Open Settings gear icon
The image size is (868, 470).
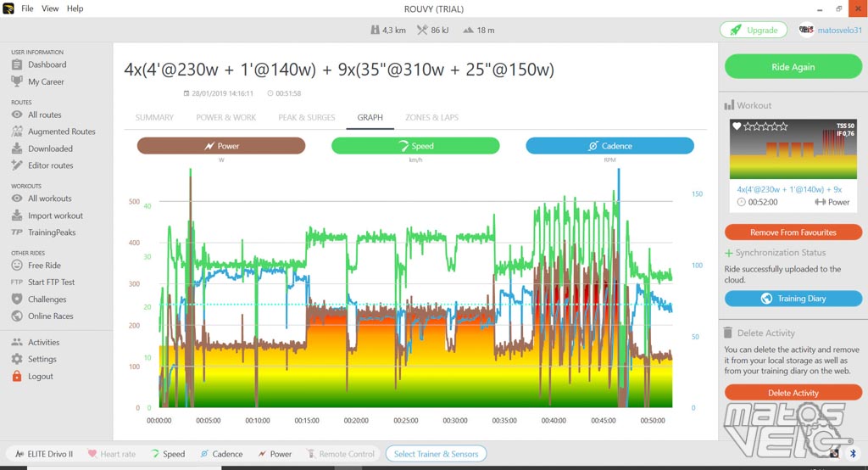coord(17,359)
